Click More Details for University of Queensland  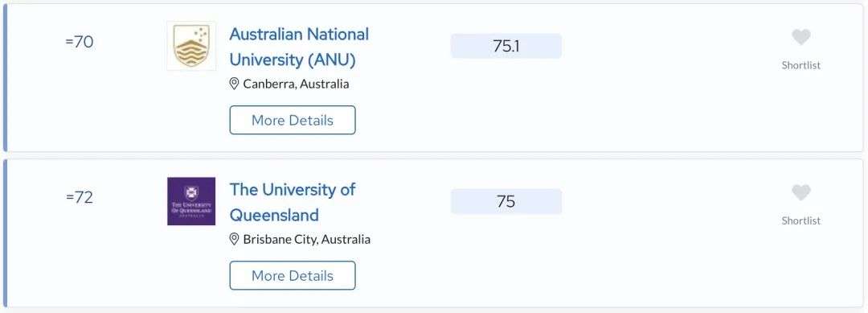[293, 275]
